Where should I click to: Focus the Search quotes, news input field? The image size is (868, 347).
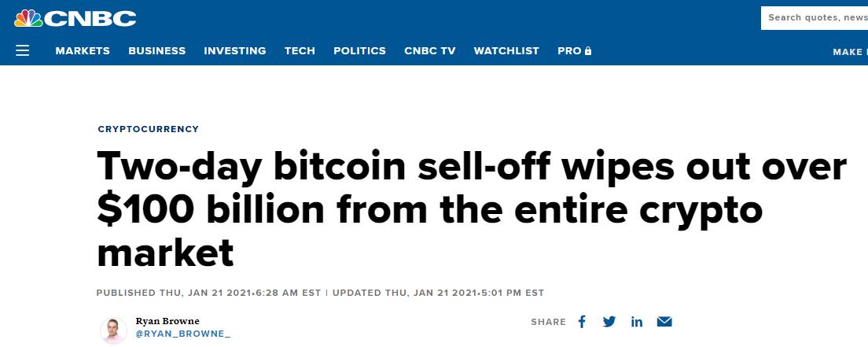(815, 18)
